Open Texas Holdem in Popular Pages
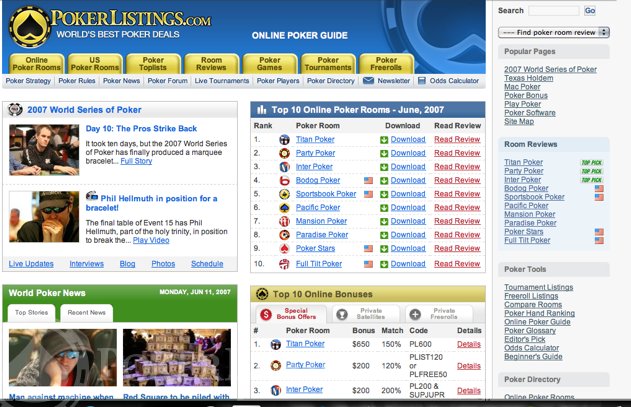 click(x=529, y=78)
